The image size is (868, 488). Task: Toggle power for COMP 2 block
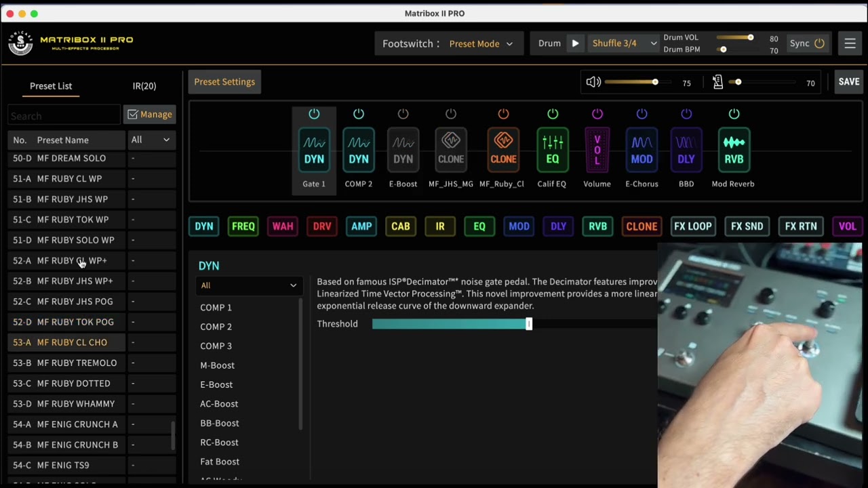[359, 114]
